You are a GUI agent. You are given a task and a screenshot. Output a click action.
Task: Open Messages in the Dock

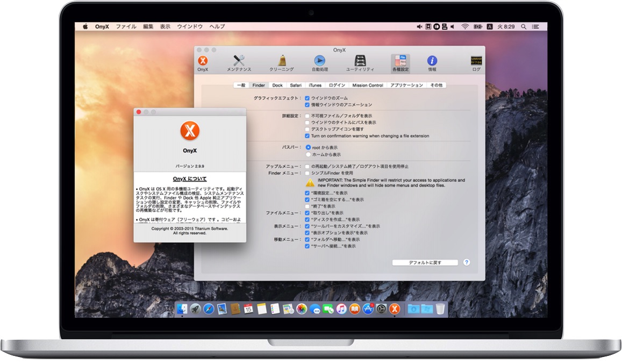315,309
